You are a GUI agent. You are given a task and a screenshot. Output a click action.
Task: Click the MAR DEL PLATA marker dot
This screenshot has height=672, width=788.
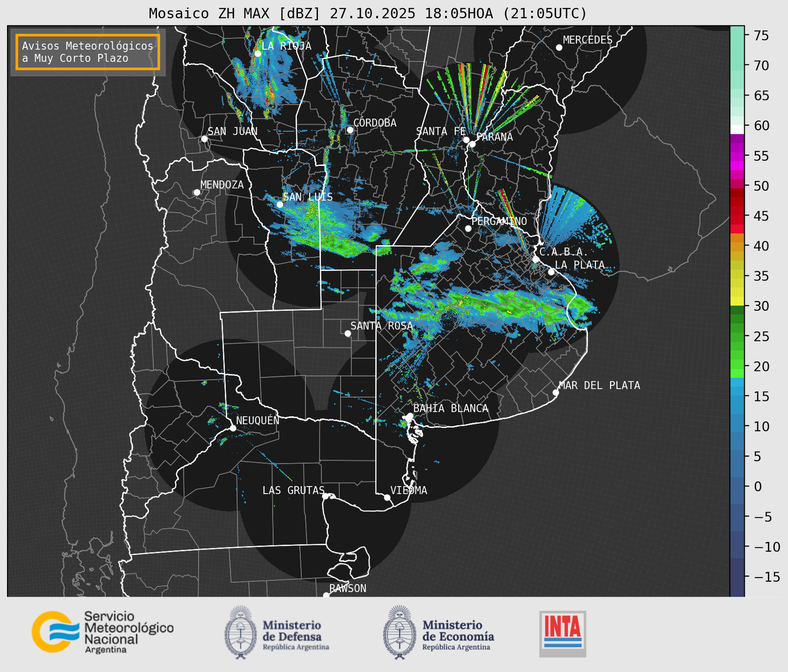coord(556,393)
